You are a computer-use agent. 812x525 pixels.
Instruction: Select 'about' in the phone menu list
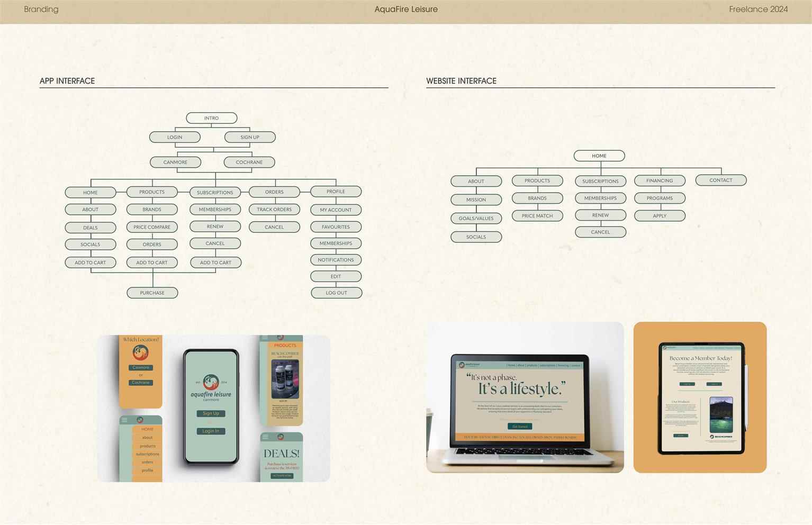[147, 438]
